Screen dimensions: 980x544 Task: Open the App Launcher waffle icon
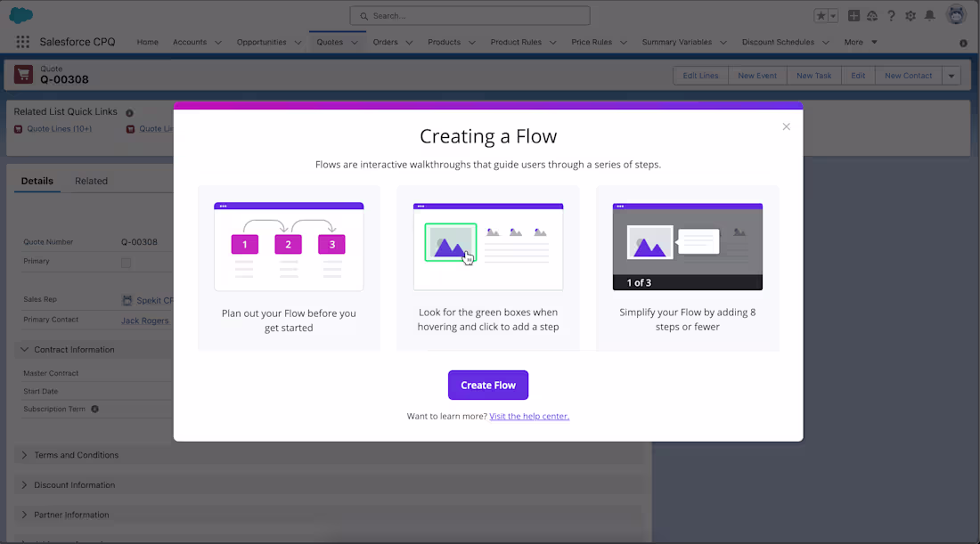(x=21, y=42)
